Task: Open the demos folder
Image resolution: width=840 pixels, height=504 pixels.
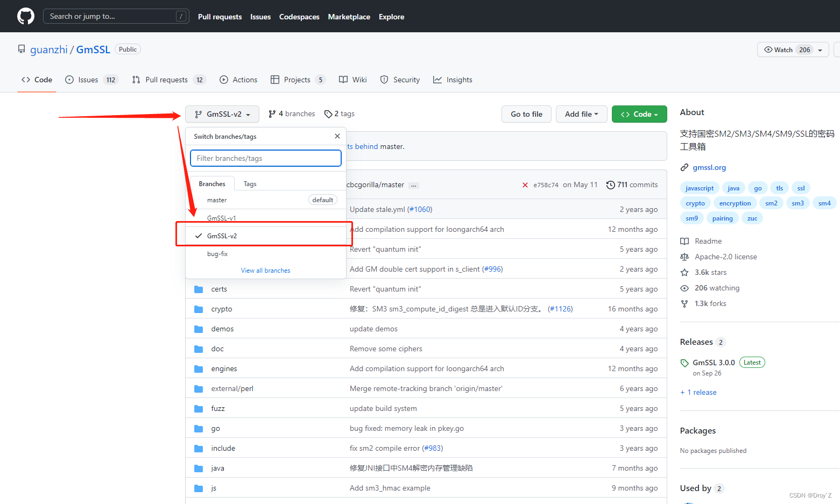Action: 222,329
